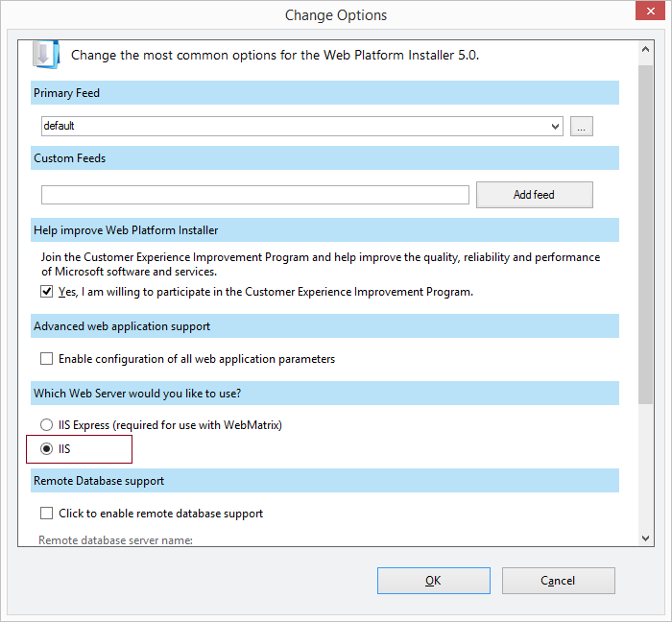Click the Add feed button
This screenshot has height=622, width=672.
click(535, 195)
